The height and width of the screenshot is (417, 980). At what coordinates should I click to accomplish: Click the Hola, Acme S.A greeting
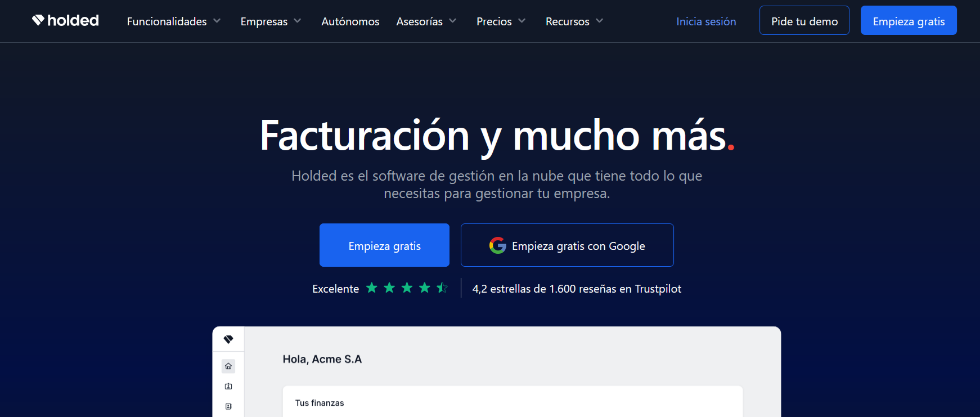point(322,359)
